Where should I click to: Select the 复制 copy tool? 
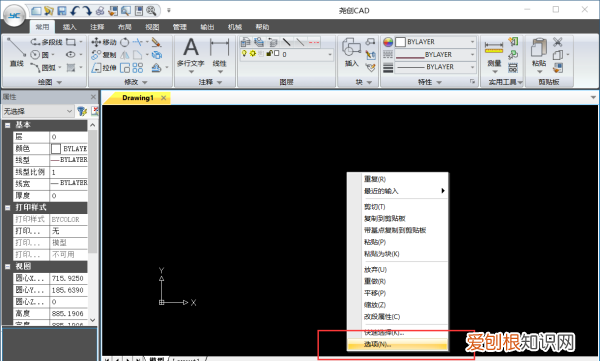point(104,55)
